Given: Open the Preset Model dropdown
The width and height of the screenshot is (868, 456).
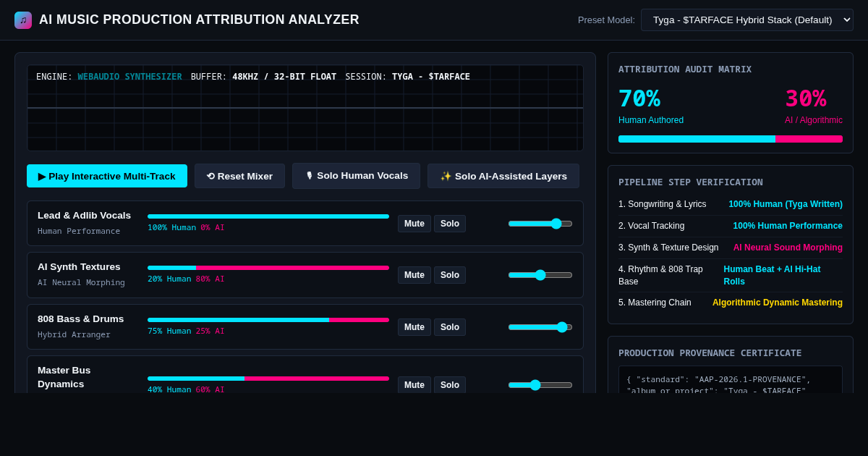Looking at the screenshot, I should click(x=747, y=20).
